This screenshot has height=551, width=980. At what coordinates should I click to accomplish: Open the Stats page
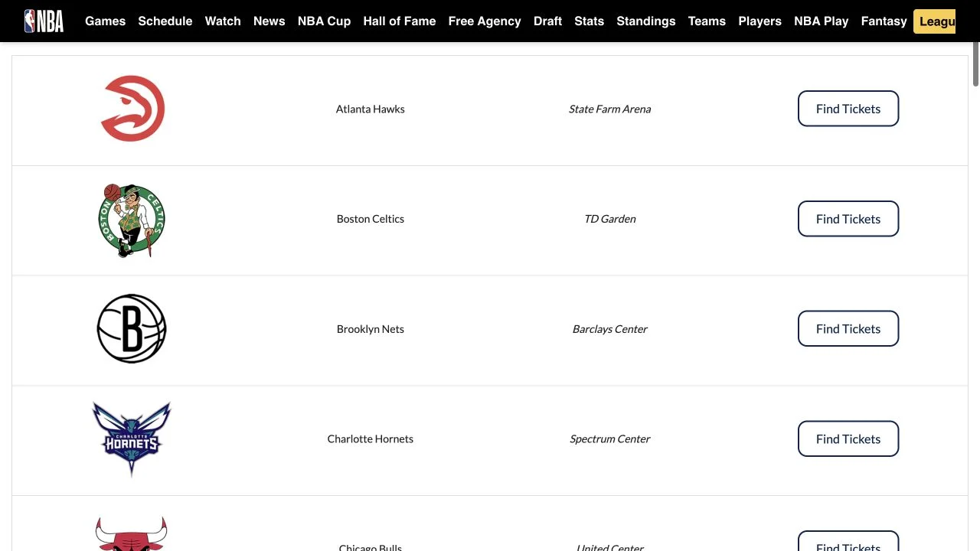[x=589, y=21]
